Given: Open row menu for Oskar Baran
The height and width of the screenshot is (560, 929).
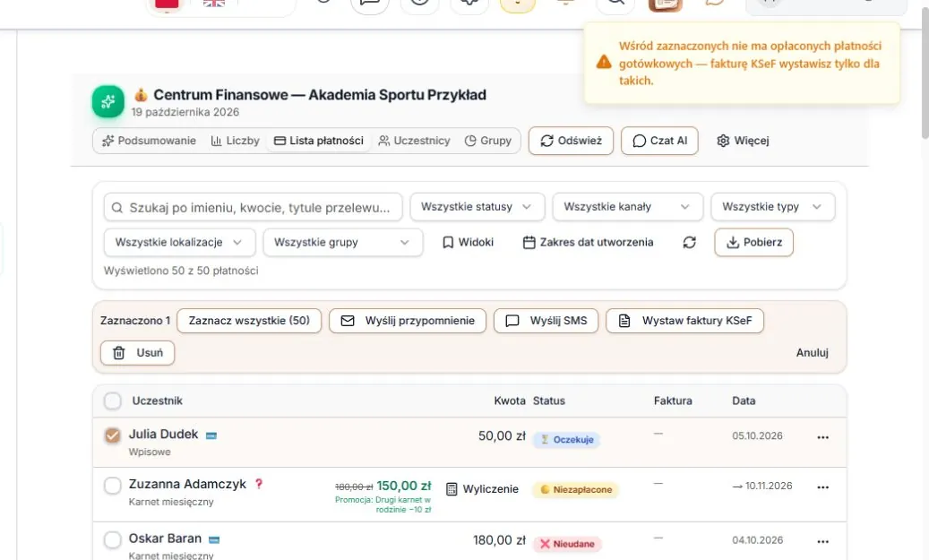Looking at the screenshot, I should coord(822,541).
